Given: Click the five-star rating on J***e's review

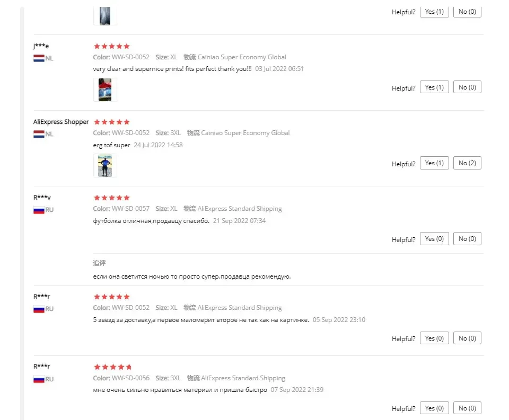Looking at the screenshot, I should pyautogui.click(x=112, y=46).
